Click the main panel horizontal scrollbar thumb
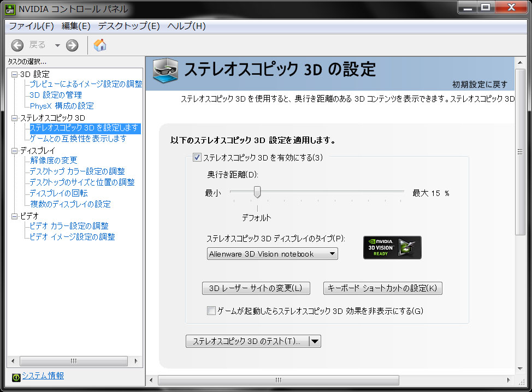This screenshot has height=392, width=532. coord(278,380)
